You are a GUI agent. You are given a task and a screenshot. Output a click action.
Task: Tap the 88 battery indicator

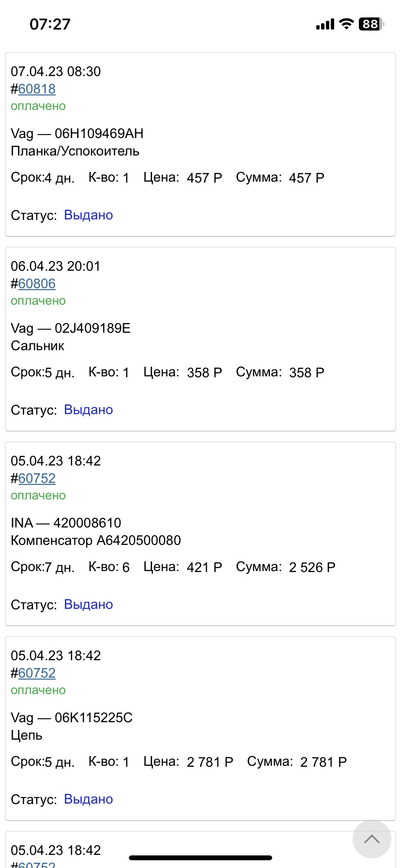point(371,23)
